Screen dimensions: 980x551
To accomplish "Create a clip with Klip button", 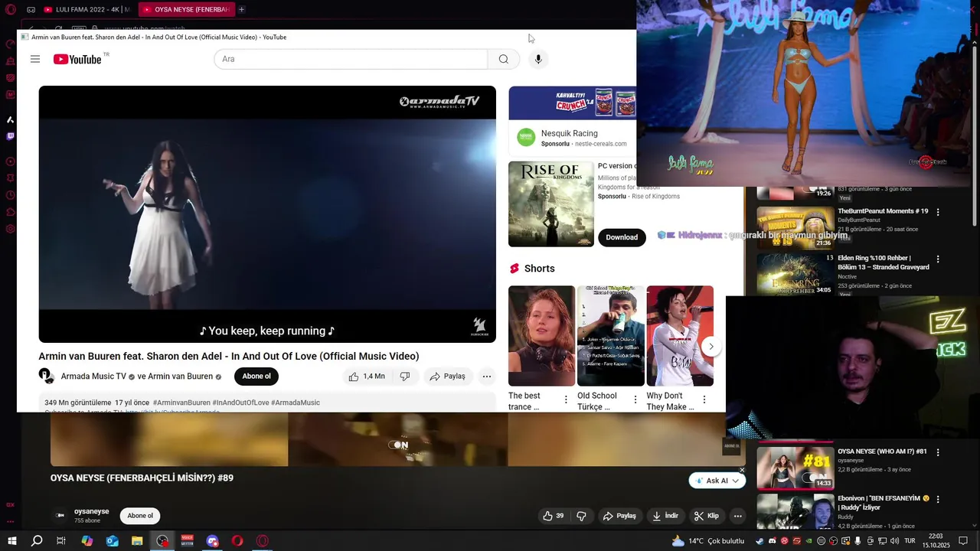I will tap(707, 516).
